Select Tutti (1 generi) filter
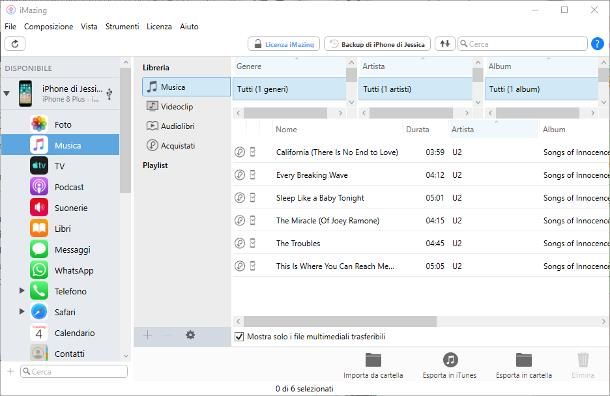 (x=289, y=89)
